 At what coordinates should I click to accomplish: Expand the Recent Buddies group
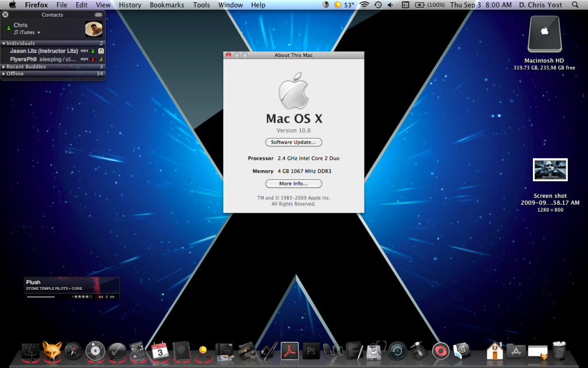[x=4, y=67]
